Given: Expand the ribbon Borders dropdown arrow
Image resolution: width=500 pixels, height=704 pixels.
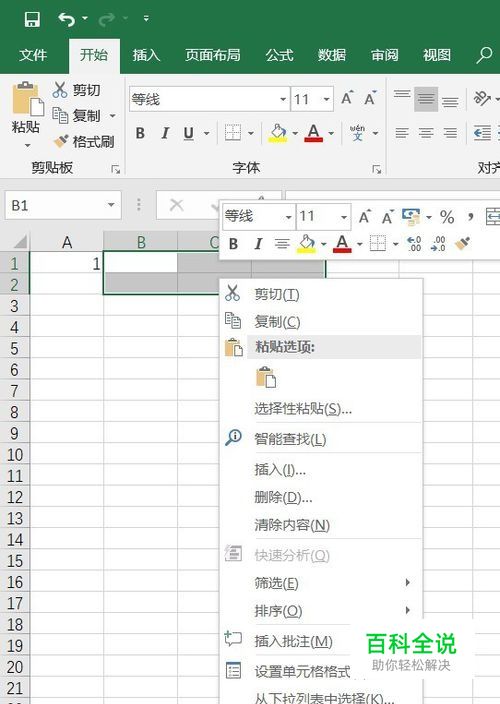Looking at the screenshot, I should point(251,133).
